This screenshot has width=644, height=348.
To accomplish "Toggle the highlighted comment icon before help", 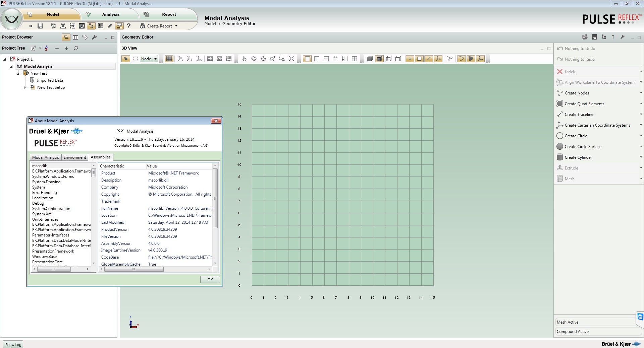I will 119,26.
